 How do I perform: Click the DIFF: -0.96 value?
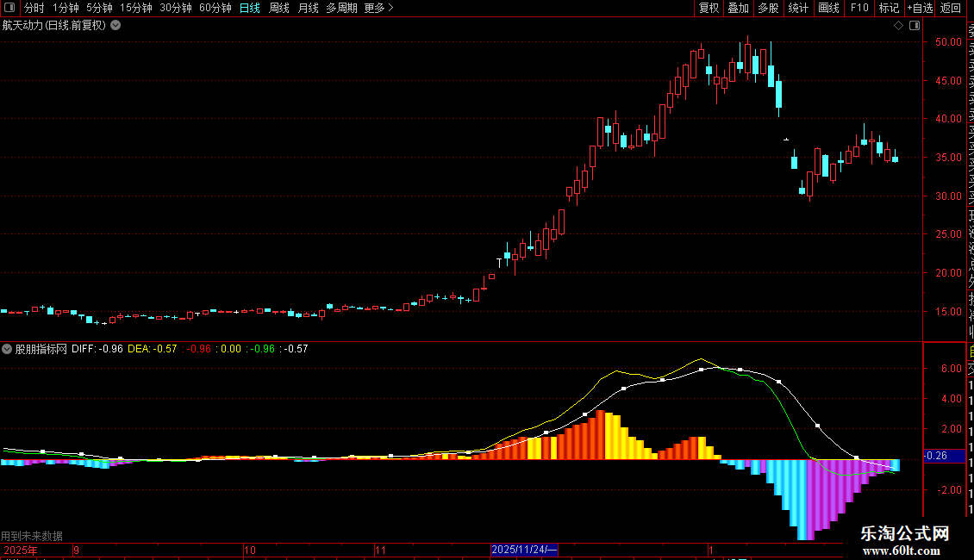click(x=97, y=349)
